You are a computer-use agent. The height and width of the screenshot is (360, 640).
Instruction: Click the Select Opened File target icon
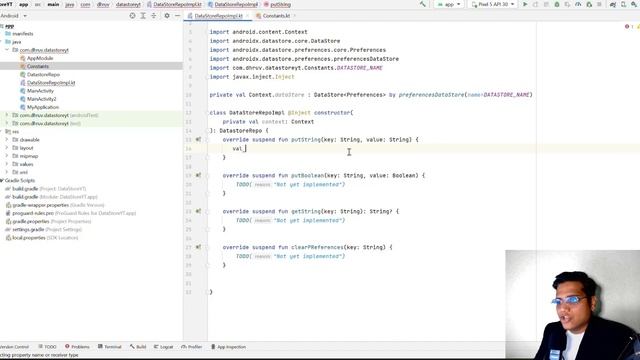click(132, 16)
